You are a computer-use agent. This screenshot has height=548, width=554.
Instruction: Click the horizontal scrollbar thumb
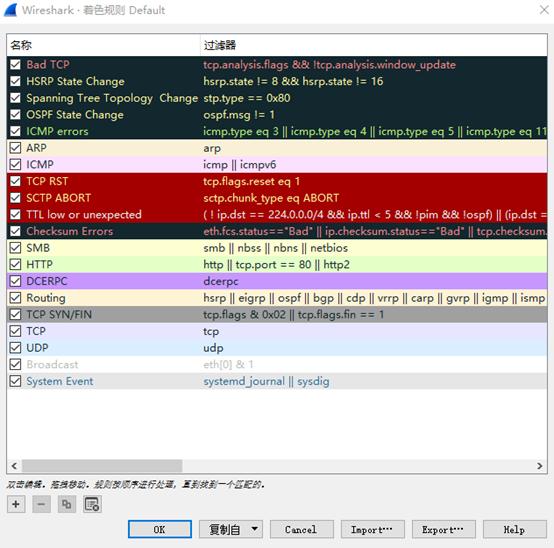click(x=102, y=466)
